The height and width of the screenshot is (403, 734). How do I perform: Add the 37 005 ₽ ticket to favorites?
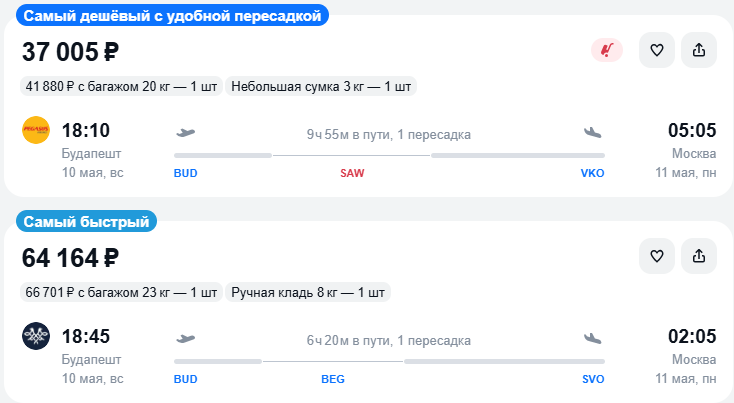point(657,50)
